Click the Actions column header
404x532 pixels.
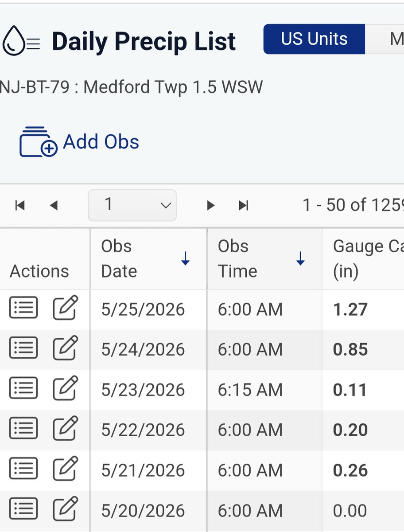point(45,259)
